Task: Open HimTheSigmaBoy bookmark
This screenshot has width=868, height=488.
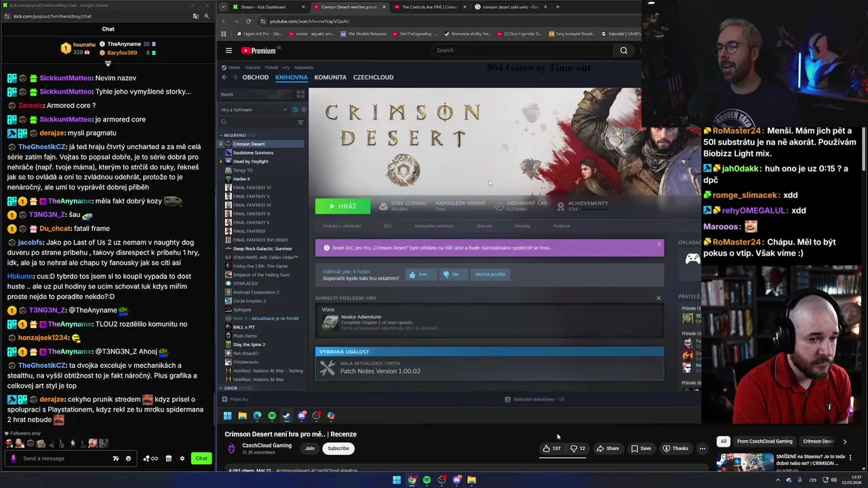Action: [x=415, y=33]
